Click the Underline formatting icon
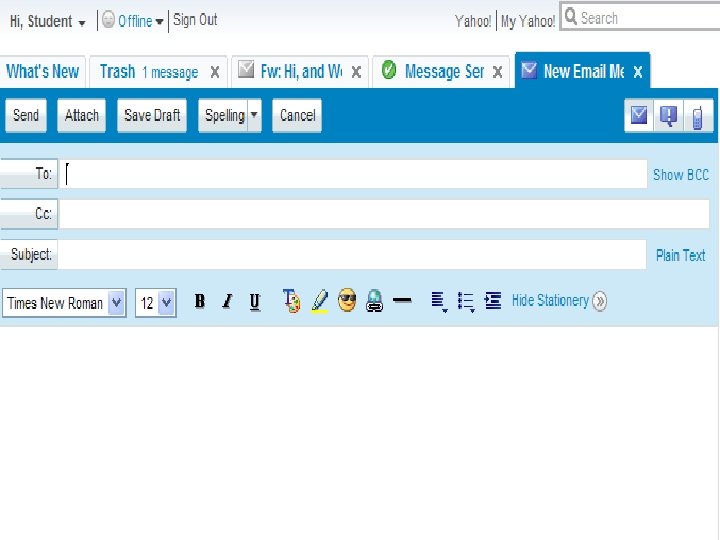720x540 pixels. pyautogui.click(x=255, y=302)
